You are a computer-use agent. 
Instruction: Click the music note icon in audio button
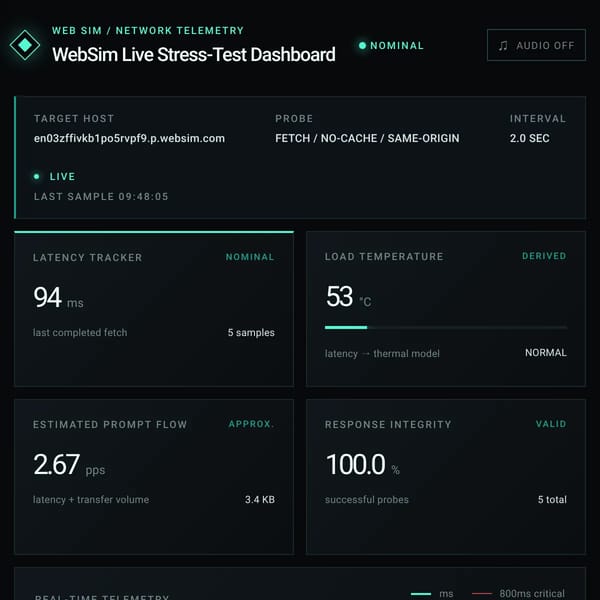(x=503, y=46)
